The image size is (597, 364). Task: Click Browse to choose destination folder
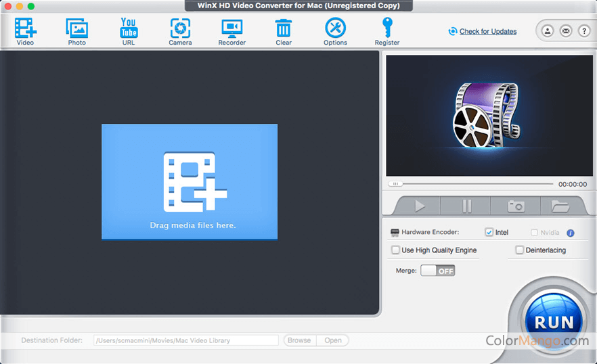299,340
